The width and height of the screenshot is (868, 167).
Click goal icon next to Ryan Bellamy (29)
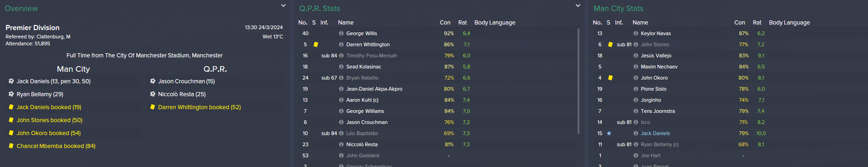click(11, 94)
